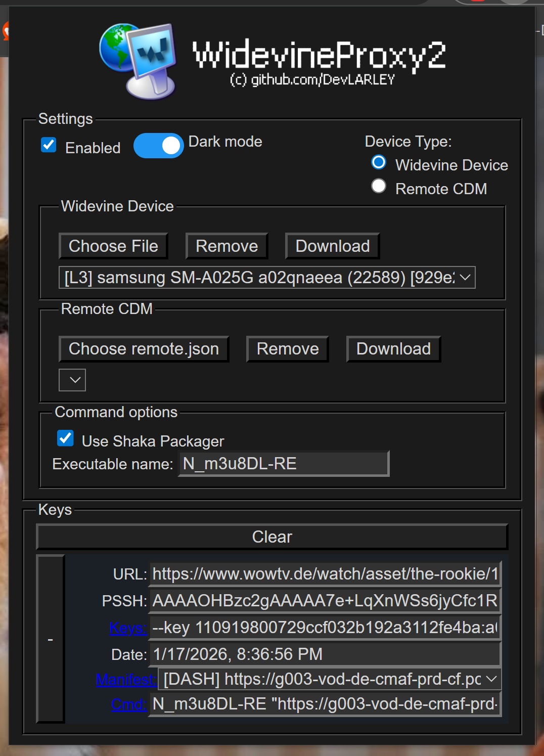The height and width of the screenshot is (756, 544).
Task: Click the Cmd link label
Action: click(129, 704)
